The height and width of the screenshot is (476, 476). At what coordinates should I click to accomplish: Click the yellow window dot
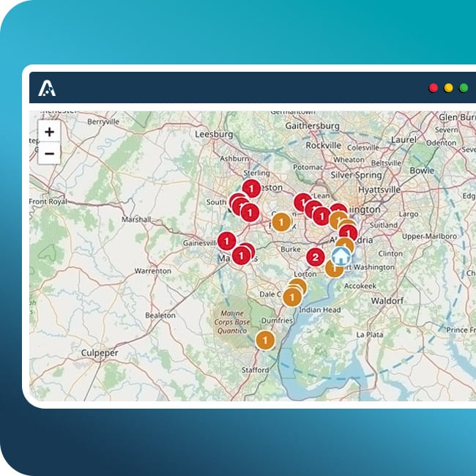[448, 88]
